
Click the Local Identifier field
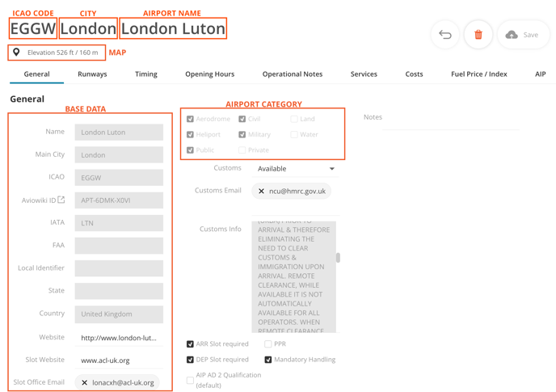pyautogui.click(x=119, y=268)
